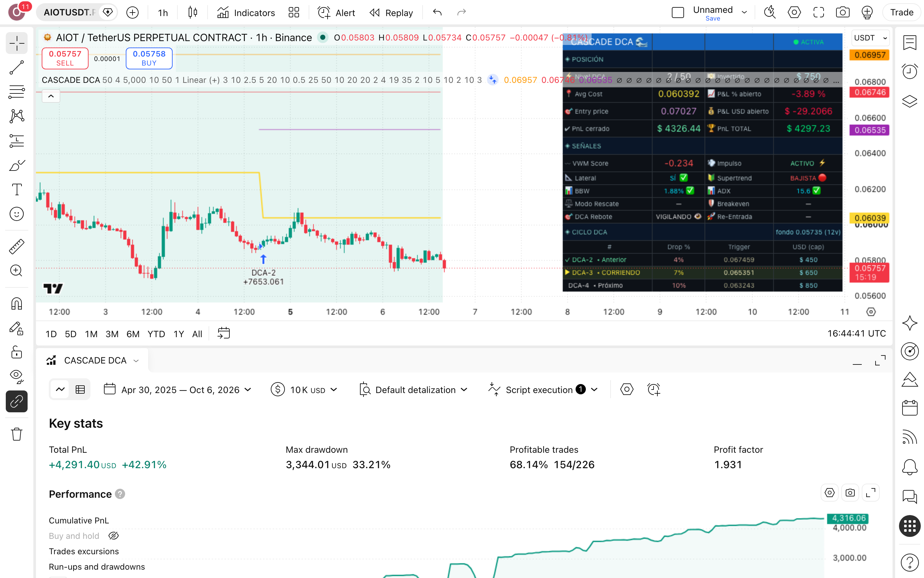Select the trend line drawing tool
Screen dimensions: 924x578
coord(16,67)
